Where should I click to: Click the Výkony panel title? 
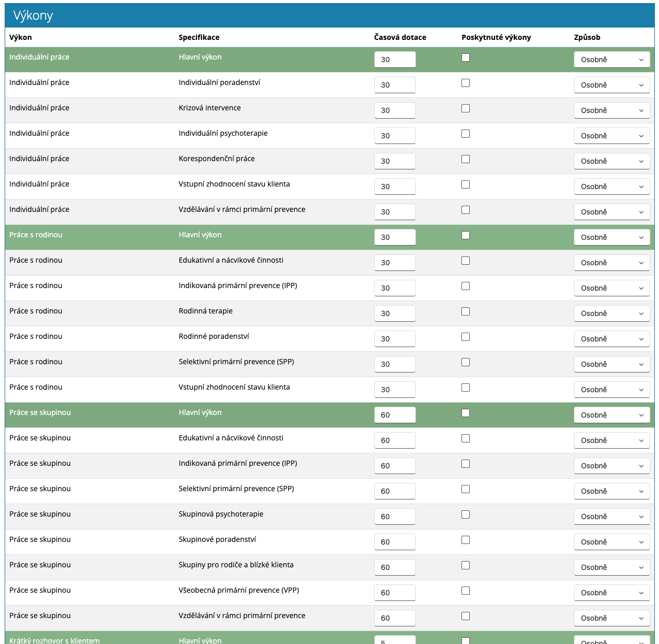click(x=33, y=16)
